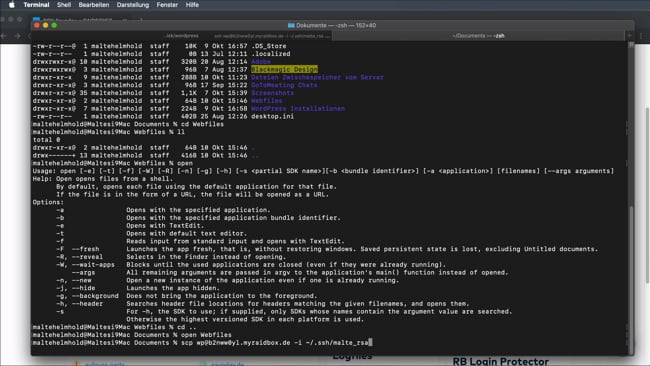Click the desktop.ini file name
The width and height of the screenshot is (650, 366).
(272, 116)
